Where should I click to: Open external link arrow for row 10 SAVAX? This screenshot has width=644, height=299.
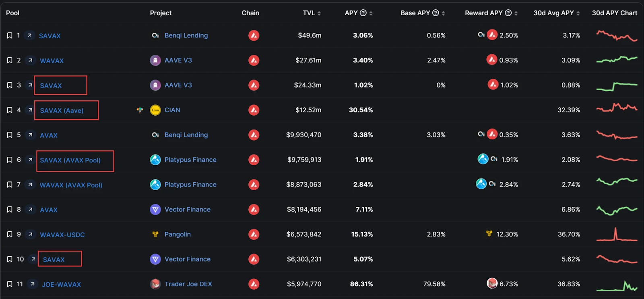click(33, 259)
